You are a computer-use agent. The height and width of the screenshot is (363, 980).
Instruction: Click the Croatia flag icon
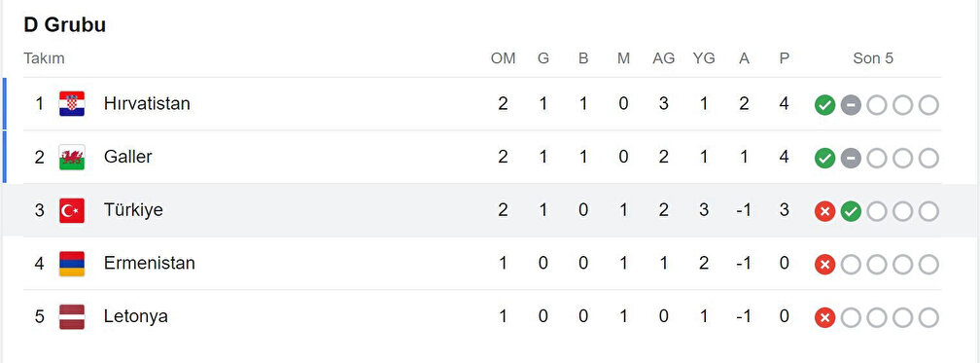72,104
